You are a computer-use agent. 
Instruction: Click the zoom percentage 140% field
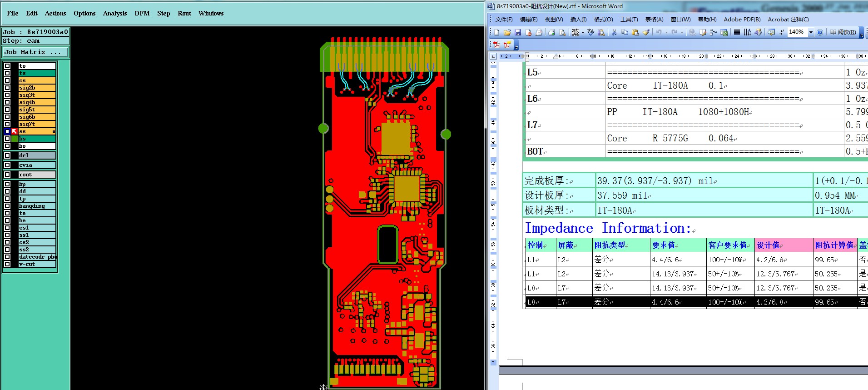[798, 32]
